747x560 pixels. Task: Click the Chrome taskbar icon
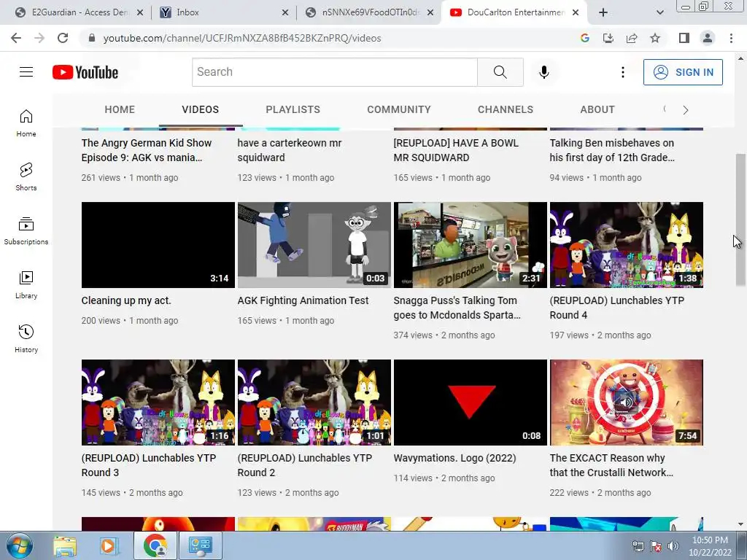pyautogui.click(x=155, y=545)
